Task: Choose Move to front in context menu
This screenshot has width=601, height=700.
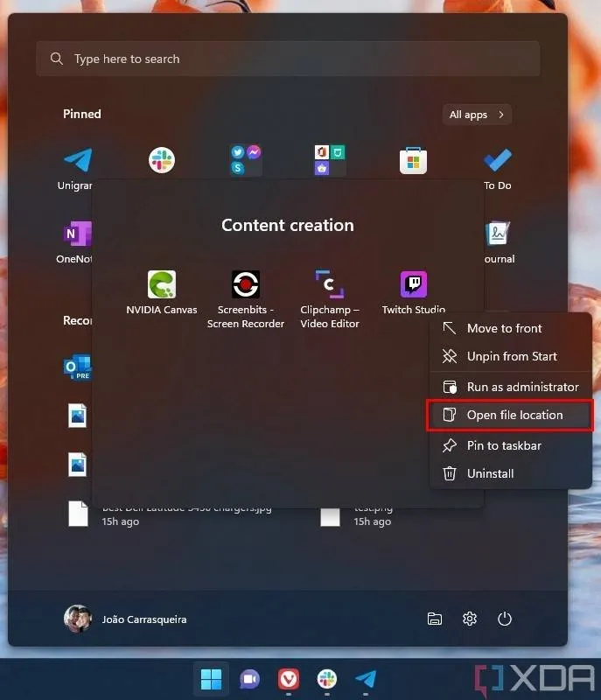Action: [511, 329]
